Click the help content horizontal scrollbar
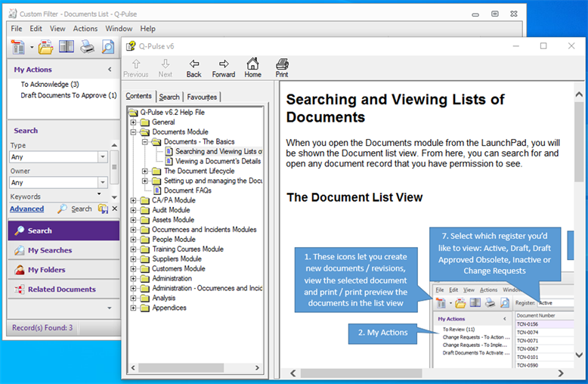Screen dimensions: 588x384 pyautogui.click(x=361, y=373)
